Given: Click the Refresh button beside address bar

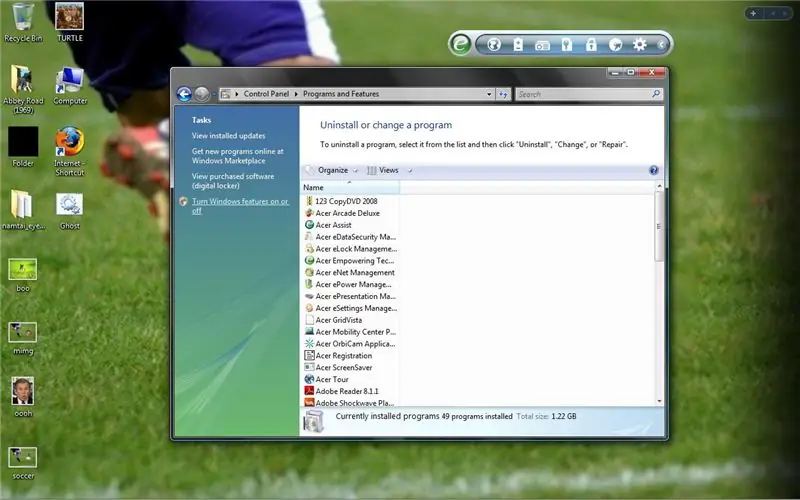Looking at the screenshot, I should point(503,94).
